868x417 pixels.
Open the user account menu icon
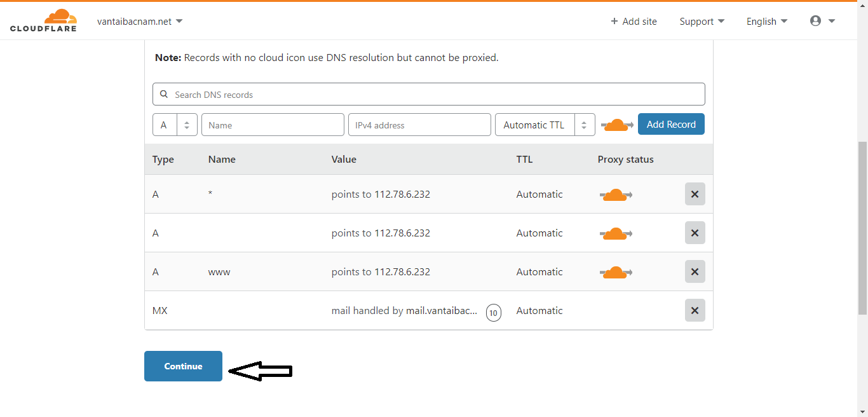coord(816,21)
